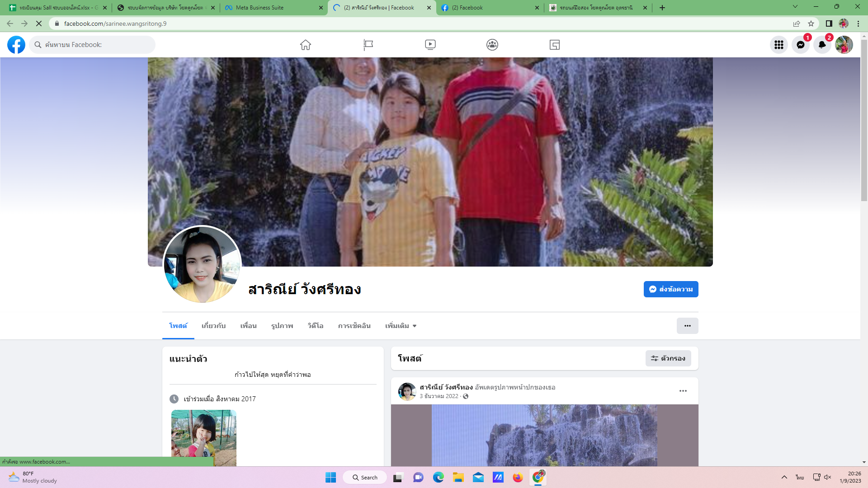The height and width of the screenshot is (488, 868).
Task: Open profile three-dot options menu
Action: click(x=687, y=326)
